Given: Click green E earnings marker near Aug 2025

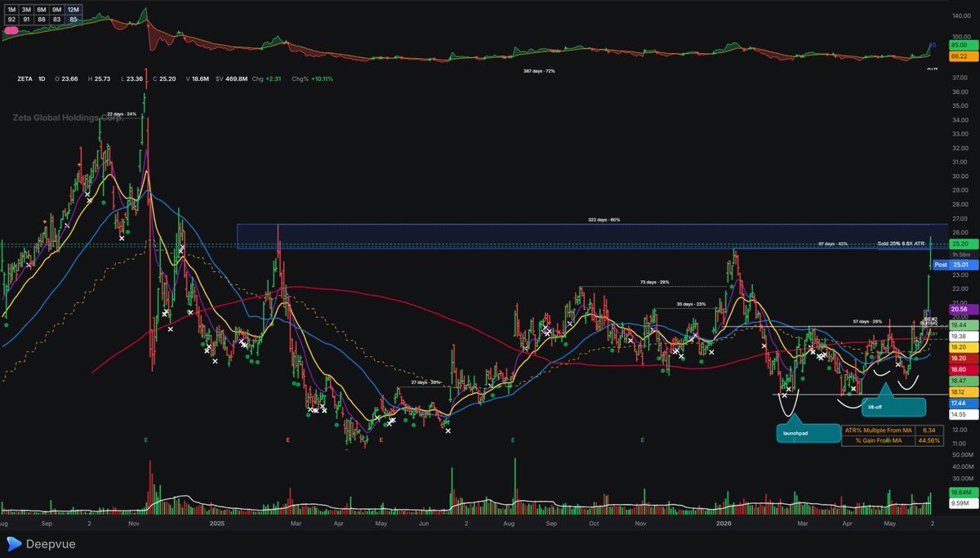Looking at the screenshot, I should [513, 440].
